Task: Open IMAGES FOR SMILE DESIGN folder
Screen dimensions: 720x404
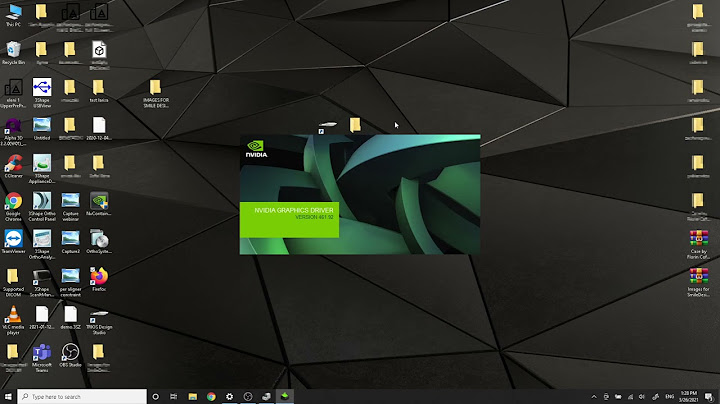Action: pos(156,93)
